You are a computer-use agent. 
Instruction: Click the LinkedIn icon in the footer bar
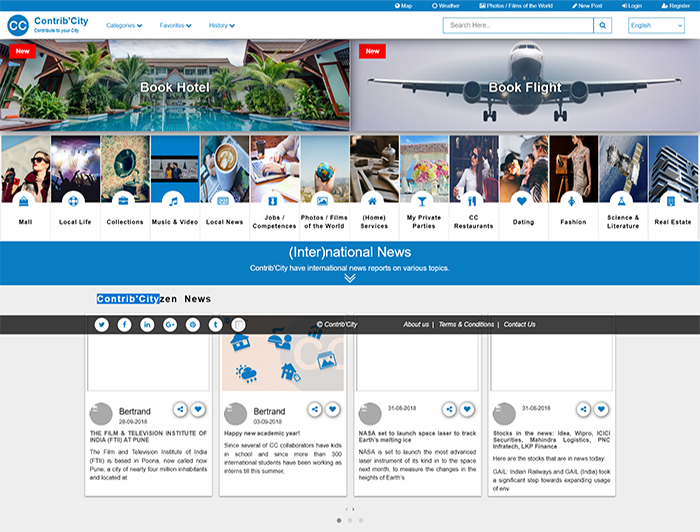click(x=147, y=325)
